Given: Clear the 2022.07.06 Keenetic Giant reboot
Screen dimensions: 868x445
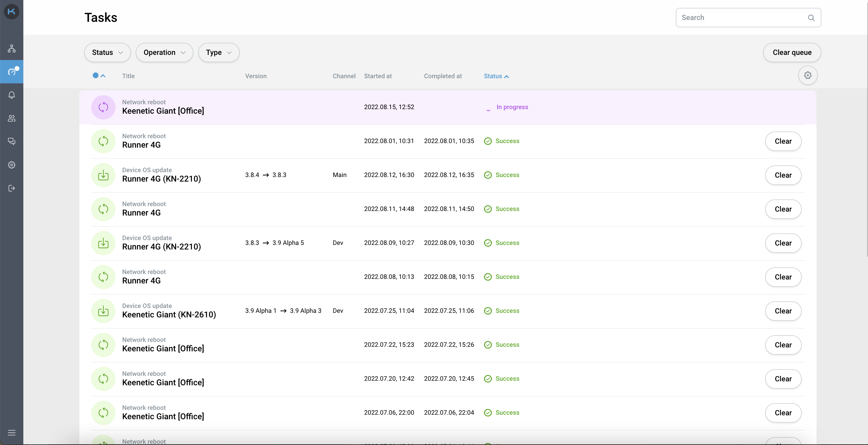Looking at the screenshot, I should point(783,413).
